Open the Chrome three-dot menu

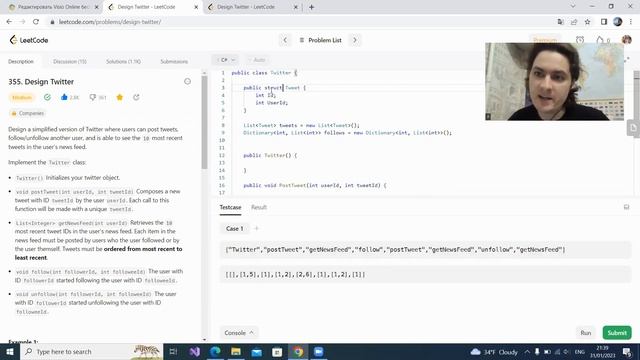[631, 22]
